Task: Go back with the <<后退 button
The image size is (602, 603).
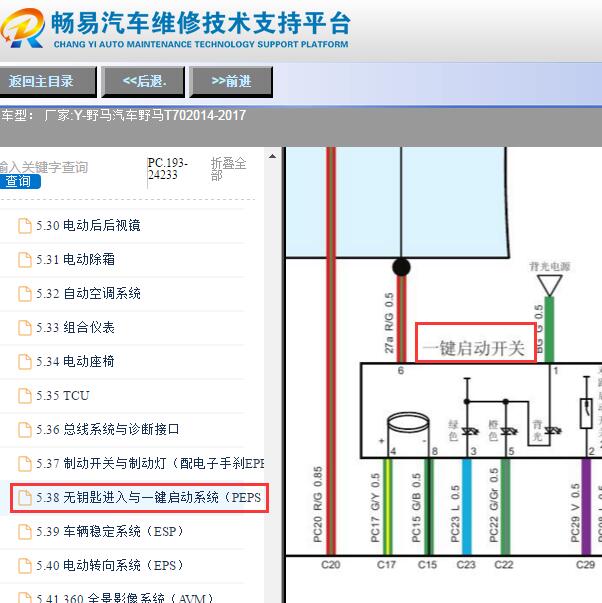Action: pos(143,81)
